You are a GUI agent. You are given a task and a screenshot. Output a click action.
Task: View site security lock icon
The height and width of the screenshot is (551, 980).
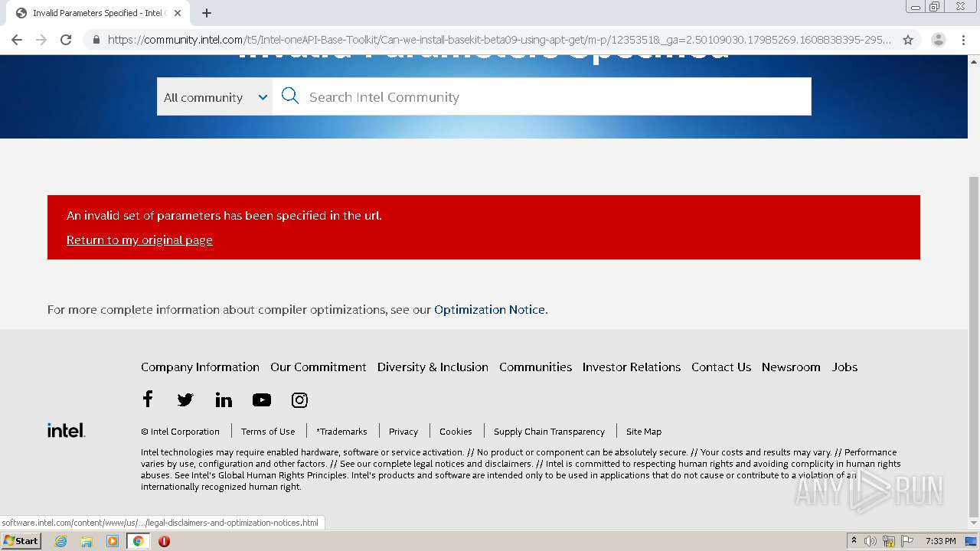tap(96, 40)
